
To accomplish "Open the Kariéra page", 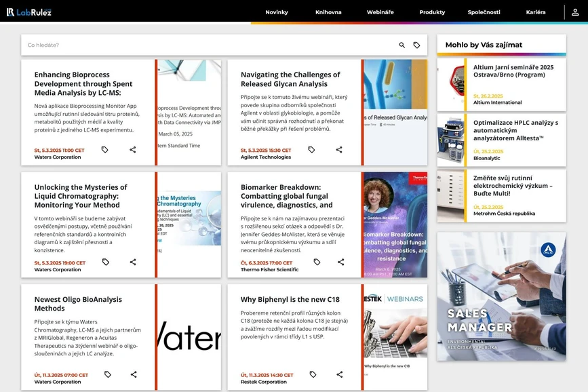I will click(x=535, y=12).
